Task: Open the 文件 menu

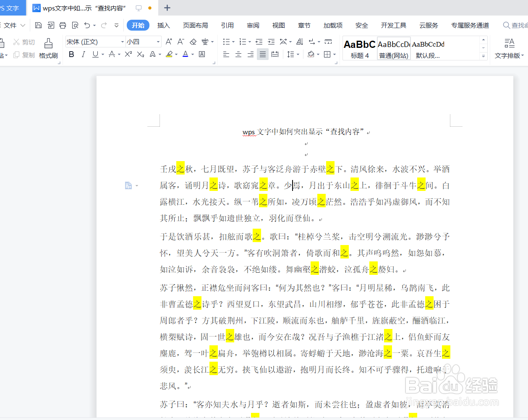Action: [14, 26]
